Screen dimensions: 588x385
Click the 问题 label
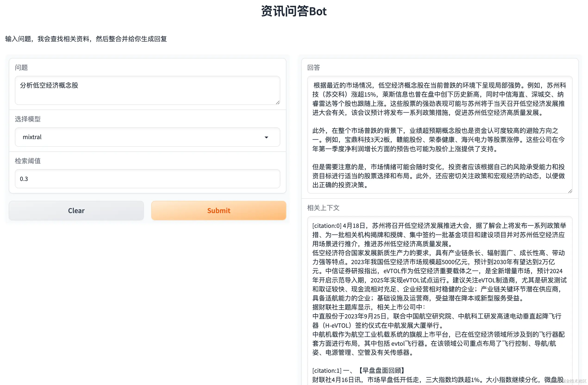[x=21, y=67]
